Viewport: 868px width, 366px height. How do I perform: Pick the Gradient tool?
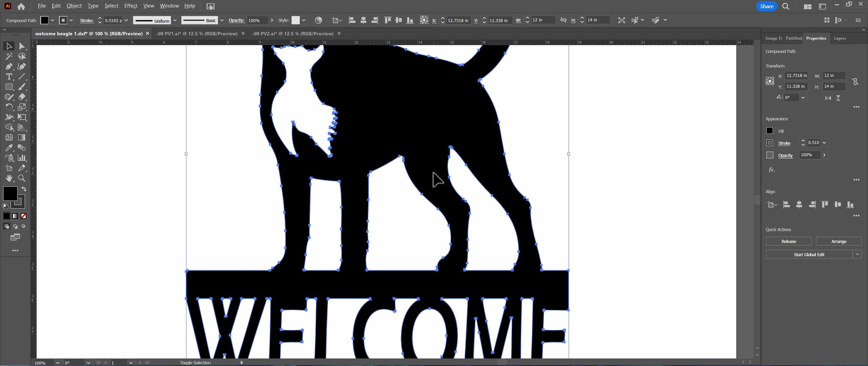pyautogui.click(x=22, y=138)
